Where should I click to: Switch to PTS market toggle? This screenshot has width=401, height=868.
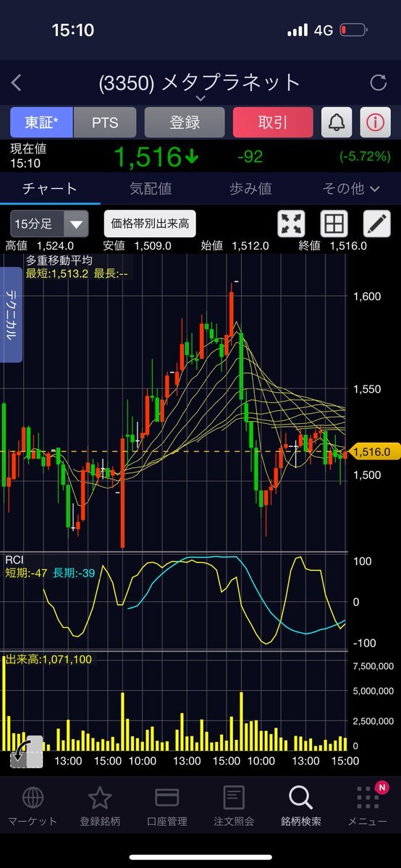click(x=105, y=122)
